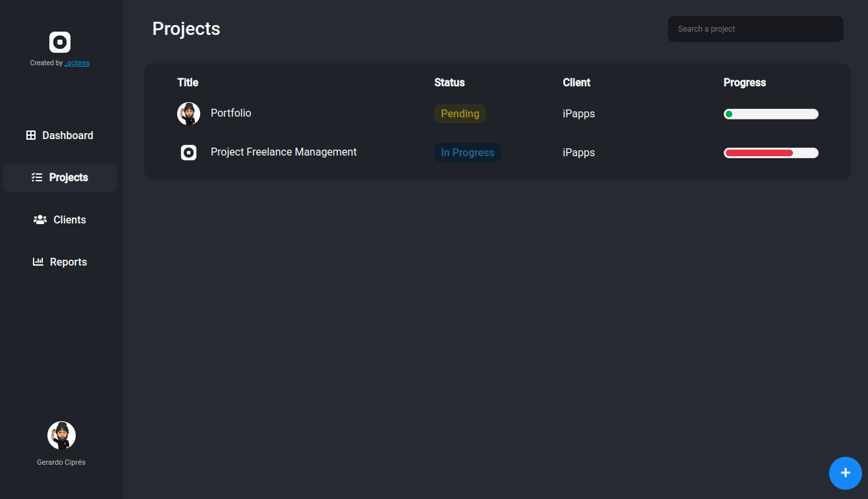Click the Pending status badge

pyautogui.click(x=460, y=113)
